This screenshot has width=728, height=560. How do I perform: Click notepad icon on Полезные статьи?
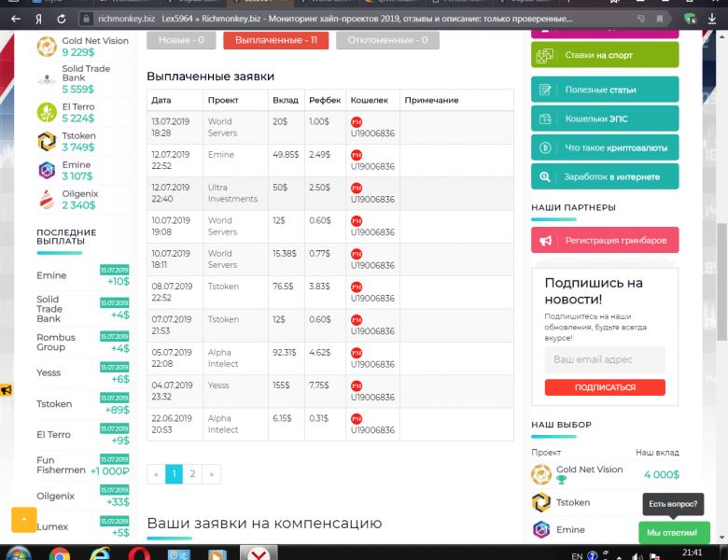tap(545, 90)
